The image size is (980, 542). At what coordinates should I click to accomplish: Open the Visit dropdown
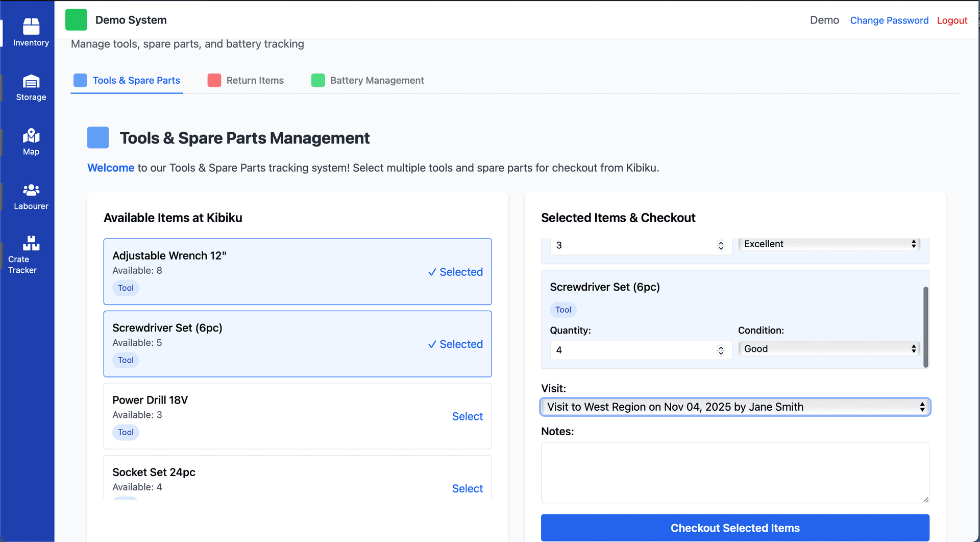[734, 407]
